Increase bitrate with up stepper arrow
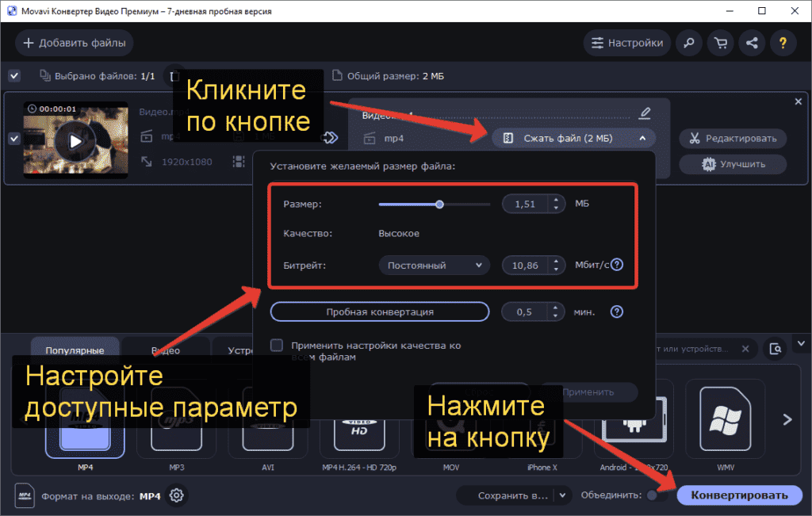 coord(556,261)
